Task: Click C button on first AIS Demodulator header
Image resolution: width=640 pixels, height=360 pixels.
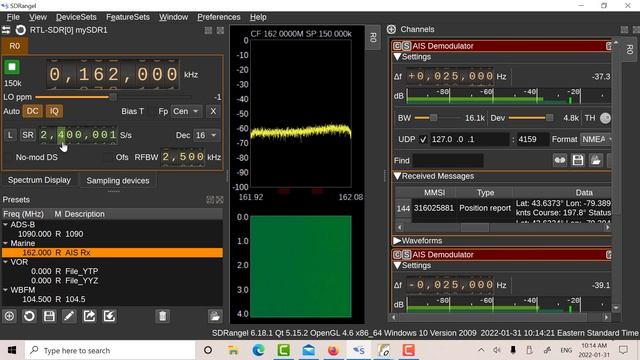Action: coord(397,46)
